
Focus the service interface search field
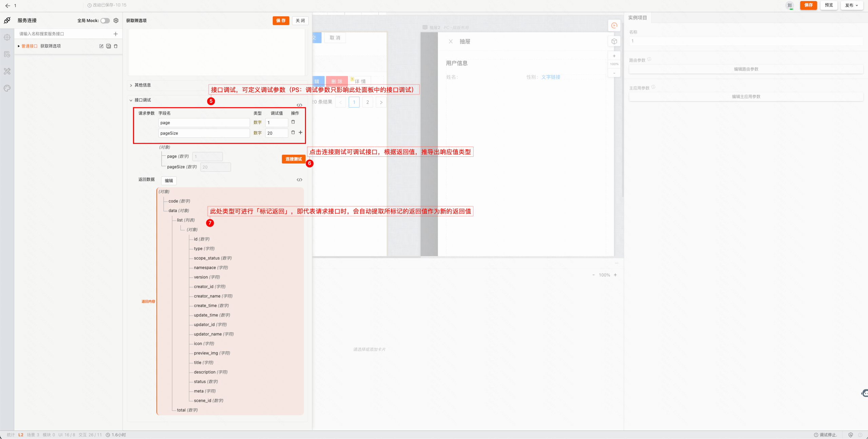[64, 34]
